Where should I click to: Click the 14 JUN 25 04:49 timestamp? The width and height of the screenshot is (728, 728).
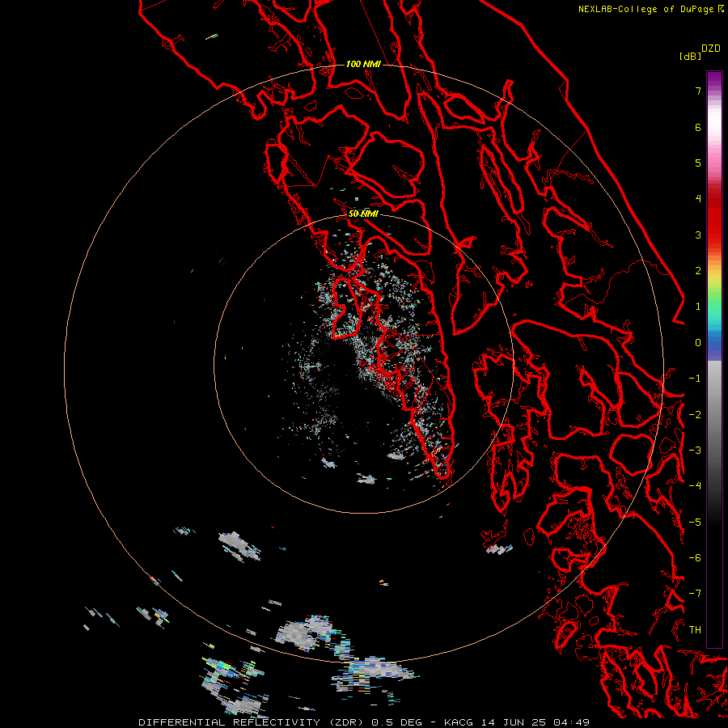click(535, 722)
